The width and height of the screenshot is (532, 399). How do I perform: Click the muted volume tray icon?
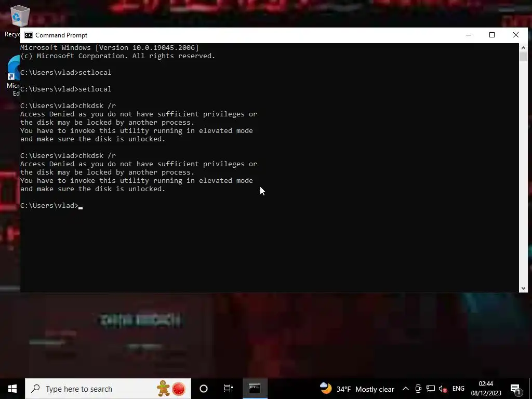[443, 389]
